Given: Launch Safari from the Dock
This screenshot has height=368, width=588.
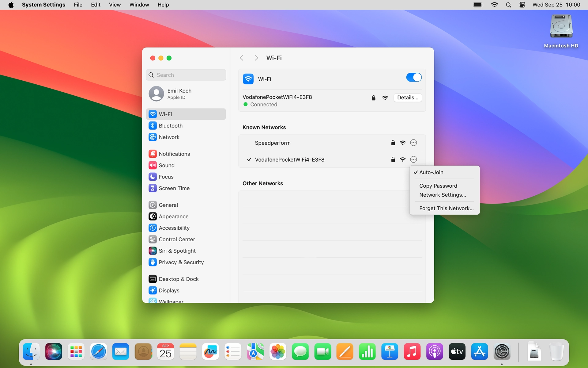Looking at the screenshot, I should pos(98,352).
